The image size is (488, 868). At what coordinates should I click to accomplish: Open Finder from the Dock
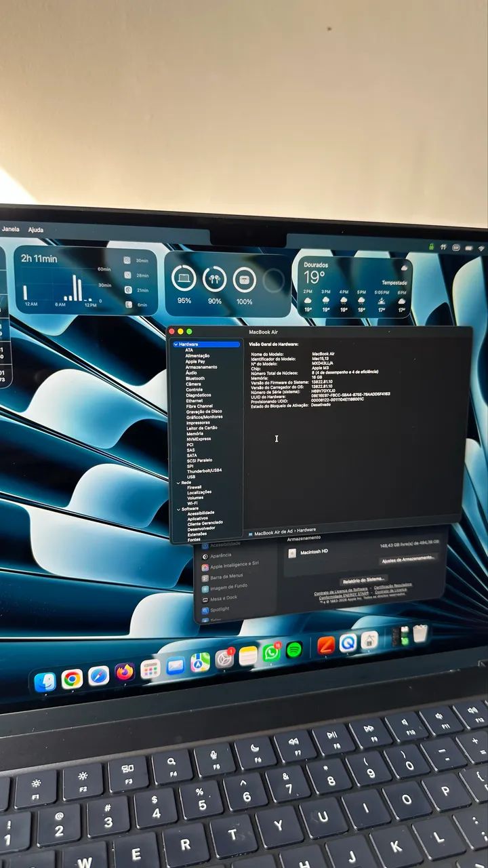tap(45, 681)
